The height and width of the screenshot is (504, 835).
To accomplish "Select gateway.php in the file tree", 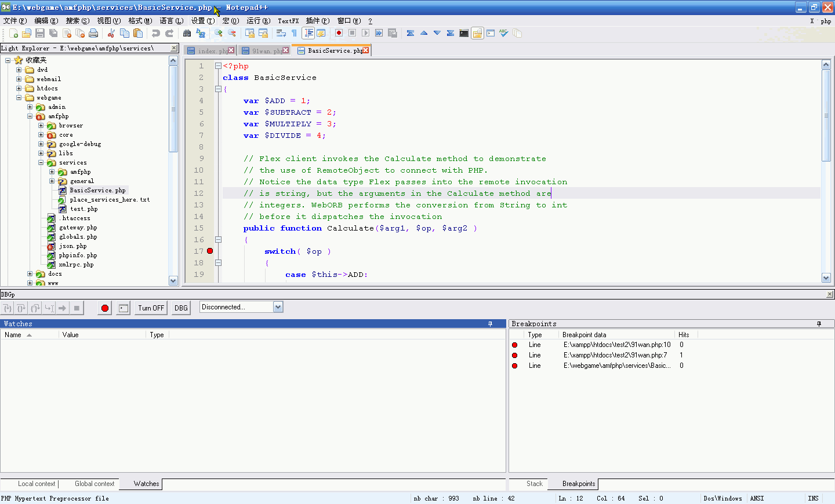I will 78,228.
